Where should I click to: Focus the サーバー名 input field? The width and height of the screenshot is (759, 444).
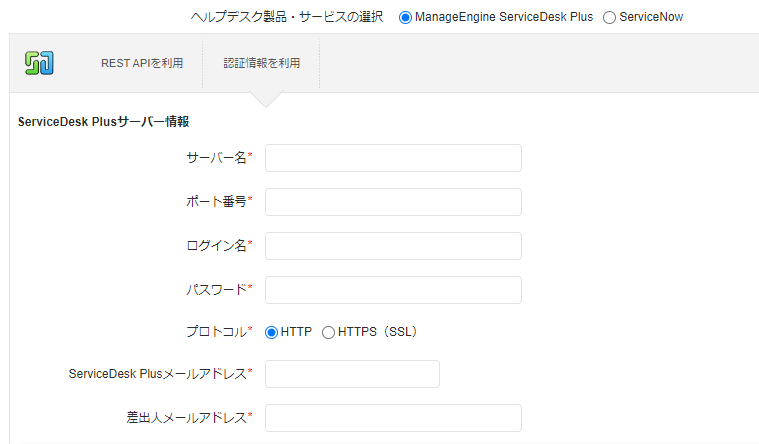[x=393, y=158]
